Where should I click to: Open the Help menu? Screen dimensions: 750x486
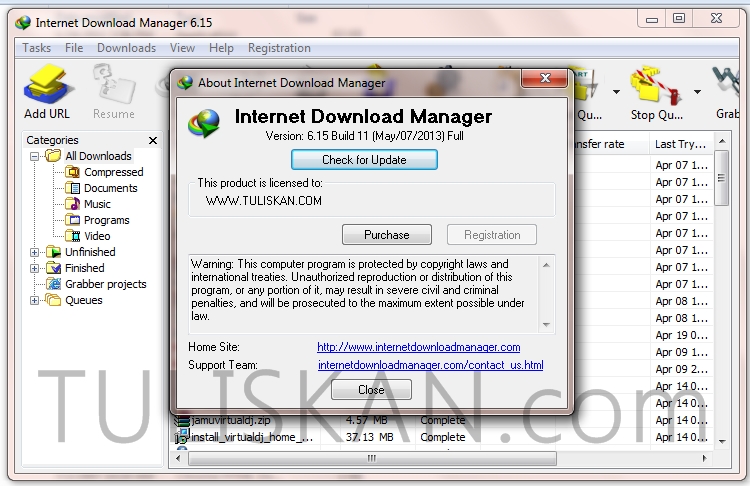[221, 48]
